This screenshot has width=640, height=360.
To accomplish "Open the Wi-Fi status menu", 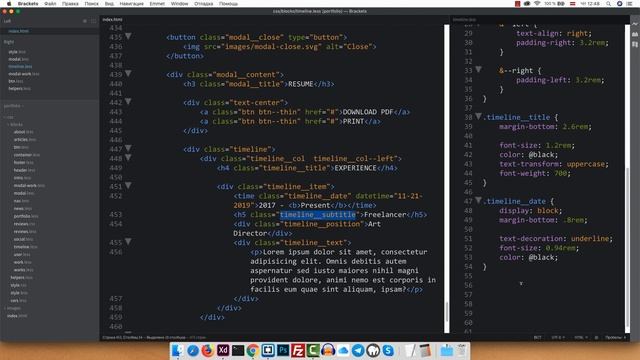I will tap(537, 4).
